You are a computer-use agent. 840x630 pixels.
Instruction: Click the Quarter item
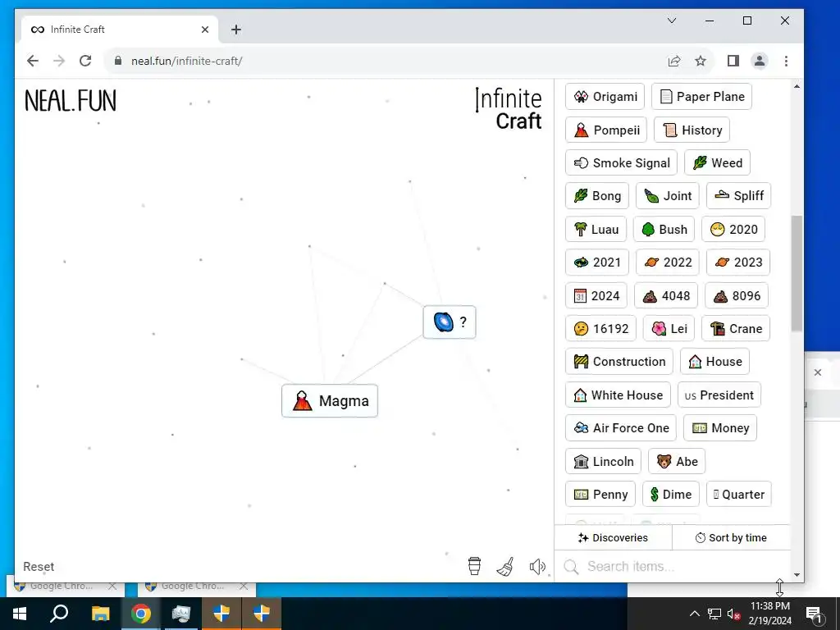pos(739,494)
